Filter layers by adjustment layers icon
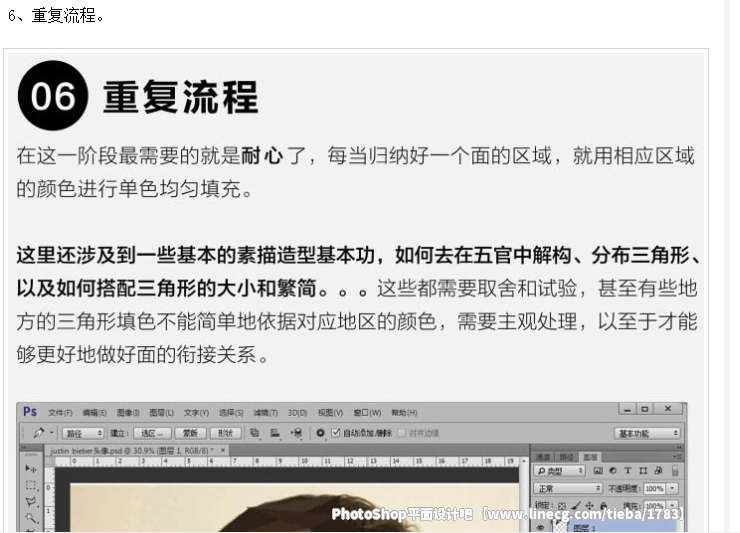 click(613, 471)
